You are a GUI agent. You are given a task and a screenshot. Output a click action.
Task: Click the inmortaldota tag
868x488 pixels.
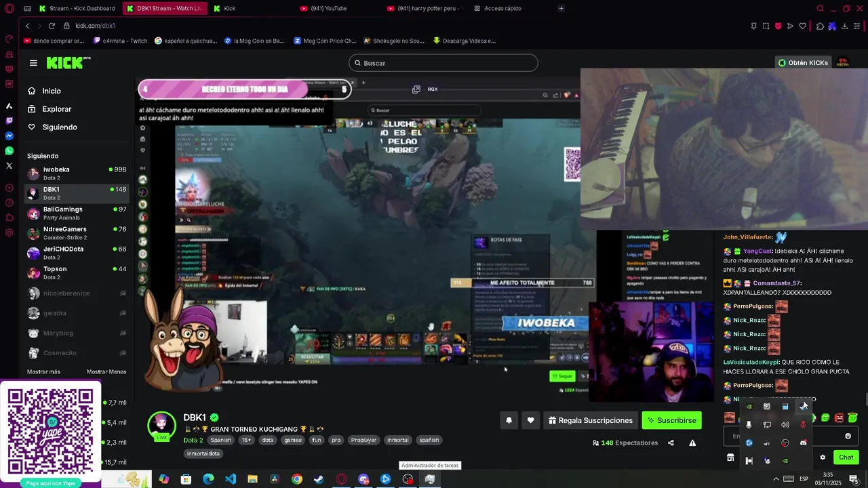[x=203, y=453]
